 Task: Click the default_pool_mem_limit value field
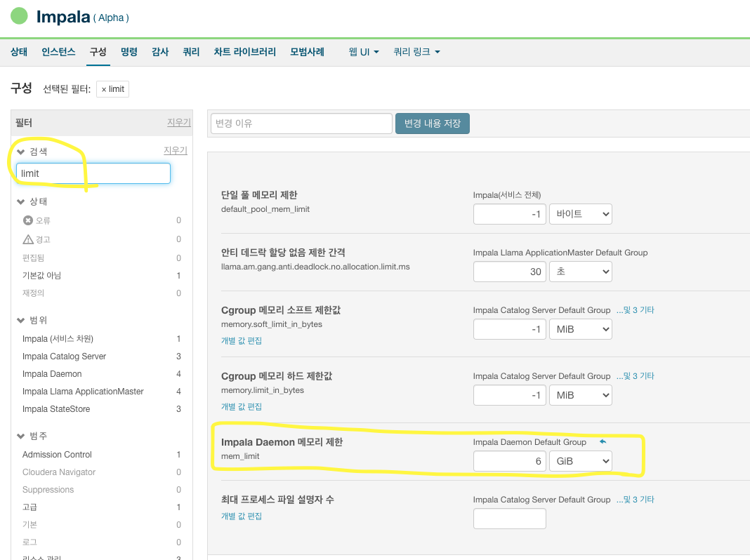[509, 214]
